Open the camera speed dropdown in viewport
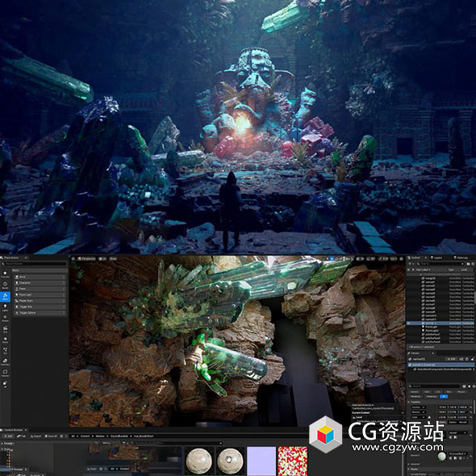Screen dimensions: 476x476 tap(394, 259)
